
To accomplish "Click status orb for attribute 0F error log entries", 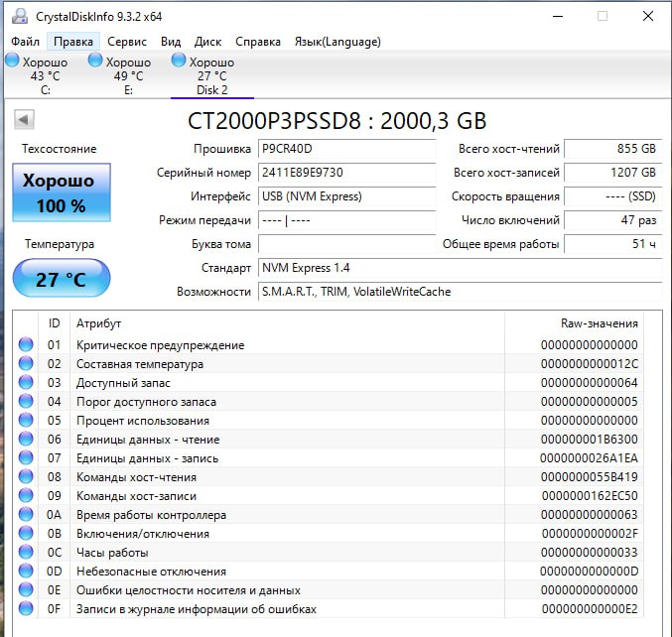I will pyautogui.click(x=26, y=608).
